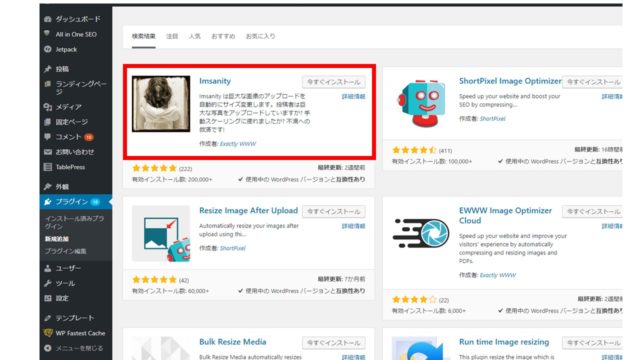Click the pages icon (固定ページ)
Viewport: 640px width, 360px height.
(48, 122)
